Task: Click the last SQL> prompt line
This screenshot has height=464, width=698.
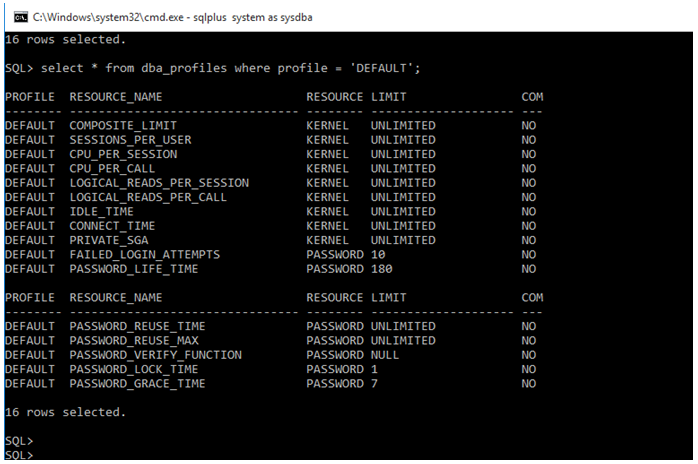Action: (x=19, y=455)
